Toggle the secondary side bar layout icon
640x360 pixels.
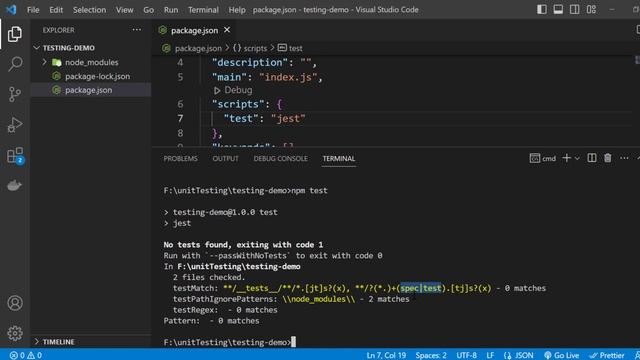[x=574, y=9]
